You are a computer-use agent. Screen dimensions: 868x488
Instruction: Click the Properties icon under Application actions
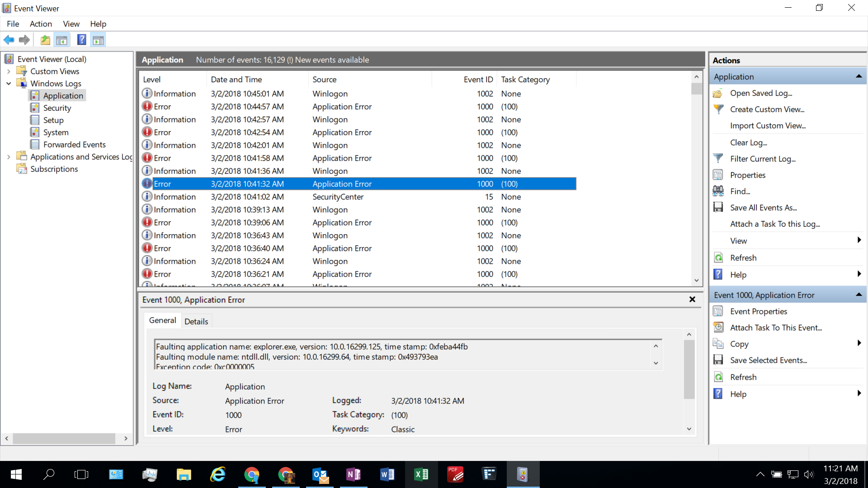(718, 175)
